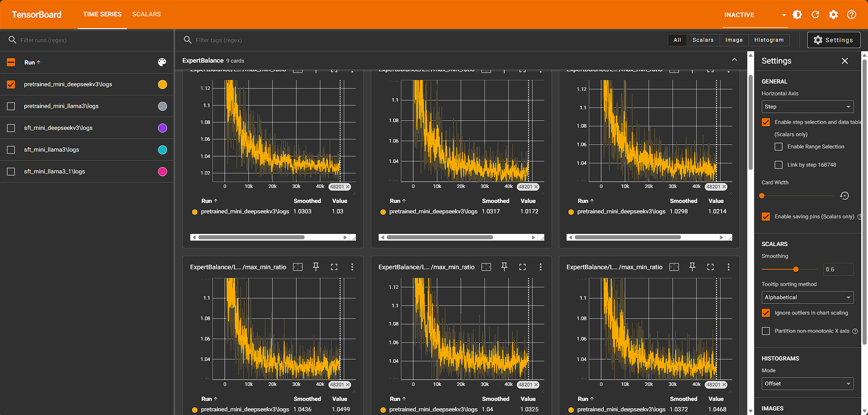Toggle dark mode with the brightness icon
868x415 pixels.
point(797,15)
